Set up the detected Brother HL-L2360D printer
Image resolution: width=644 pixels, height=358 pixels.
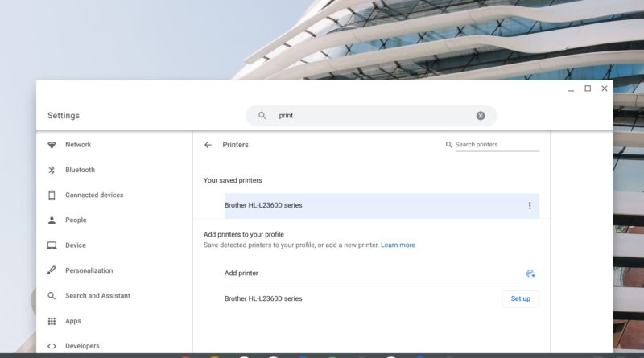[520, 299]
